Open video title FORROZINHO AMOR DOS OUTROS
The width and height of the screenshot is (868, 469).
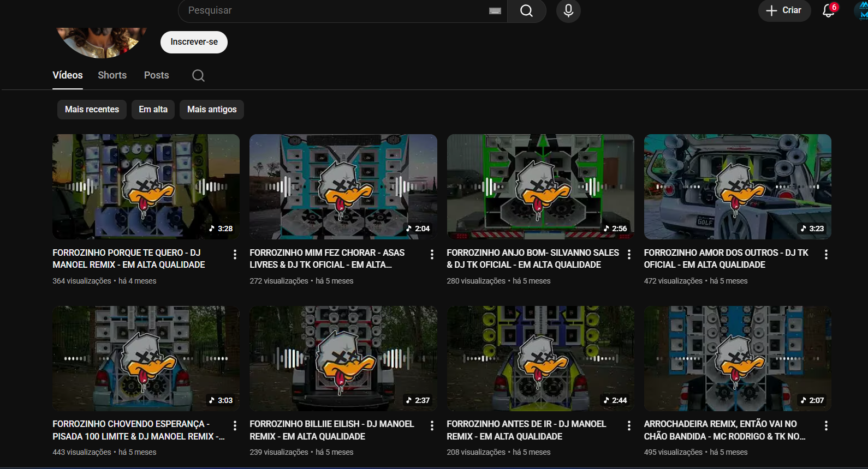(x=726, y=258)
